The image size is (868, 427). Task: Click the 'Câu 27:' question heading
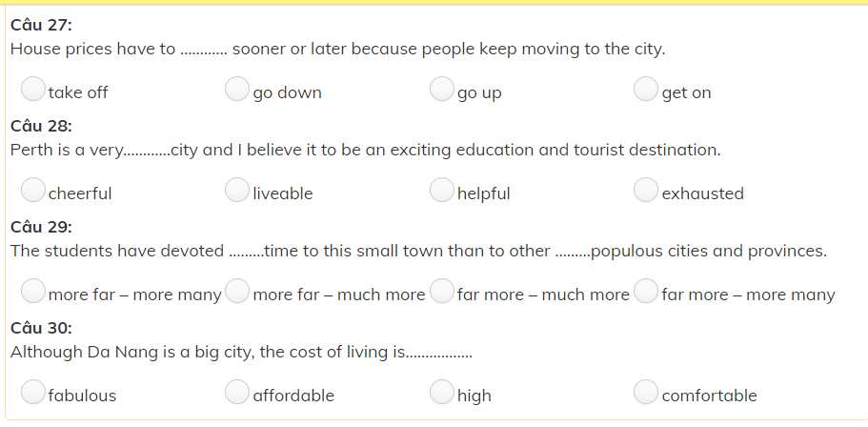(41, 25)
